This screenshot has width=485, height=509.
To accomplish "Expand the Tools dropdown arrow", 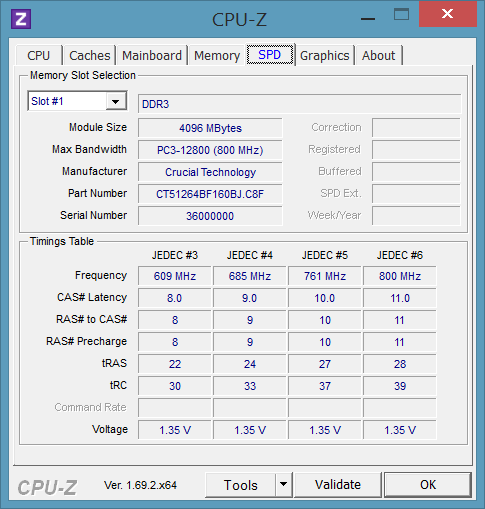I will 284,484.
